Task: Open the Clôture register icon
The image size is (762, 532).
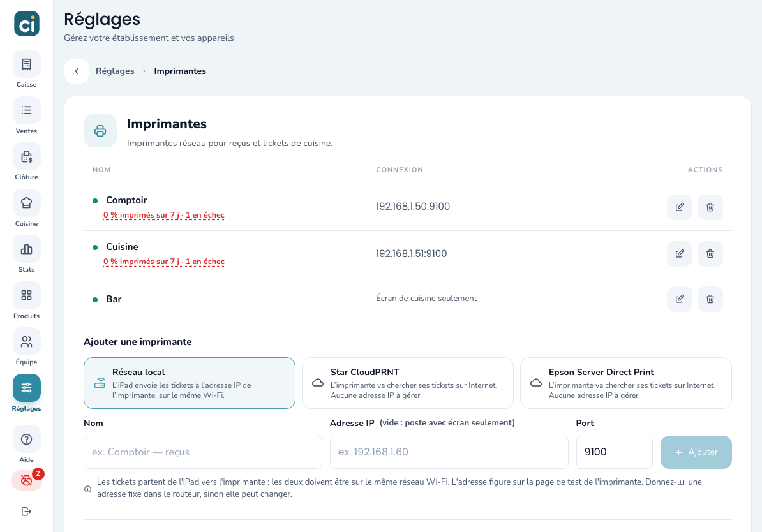Action: 26,156
